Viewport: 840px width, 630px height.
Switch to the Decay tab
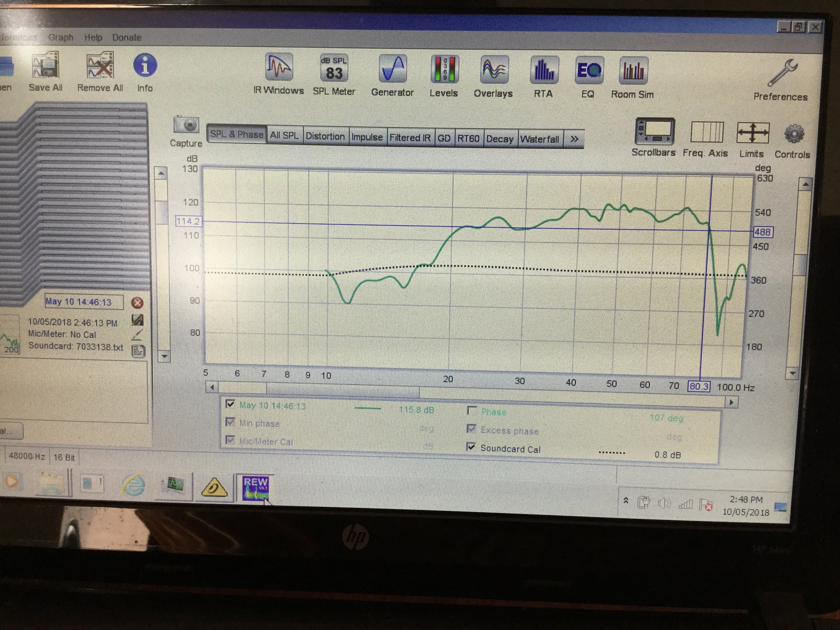(500, 139)
